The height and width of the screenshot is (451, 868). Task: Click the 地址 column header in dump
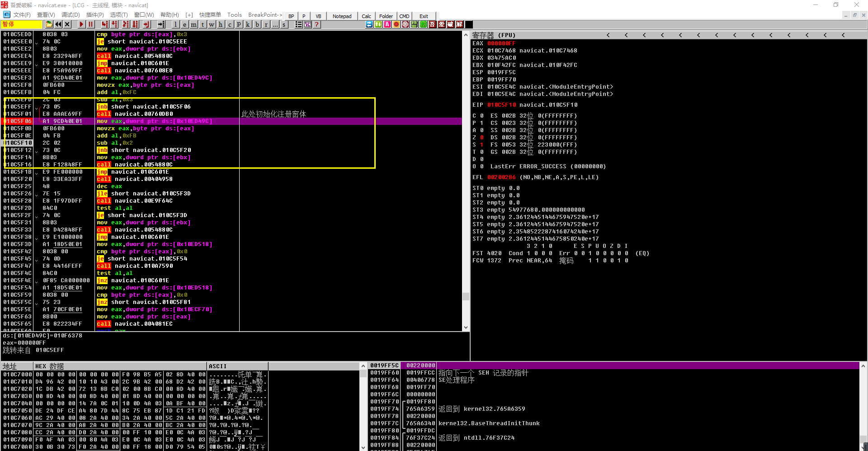point(17,366)
